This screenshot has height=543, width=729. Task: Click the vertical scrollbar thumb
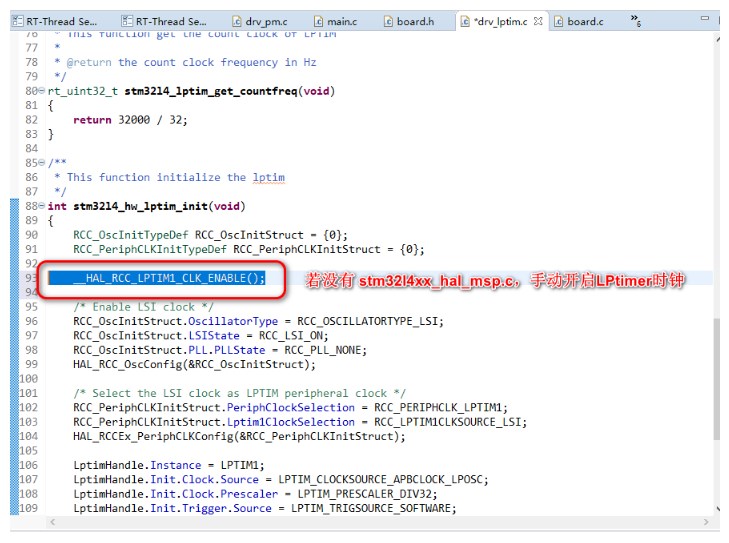click(x=714, y=378)
